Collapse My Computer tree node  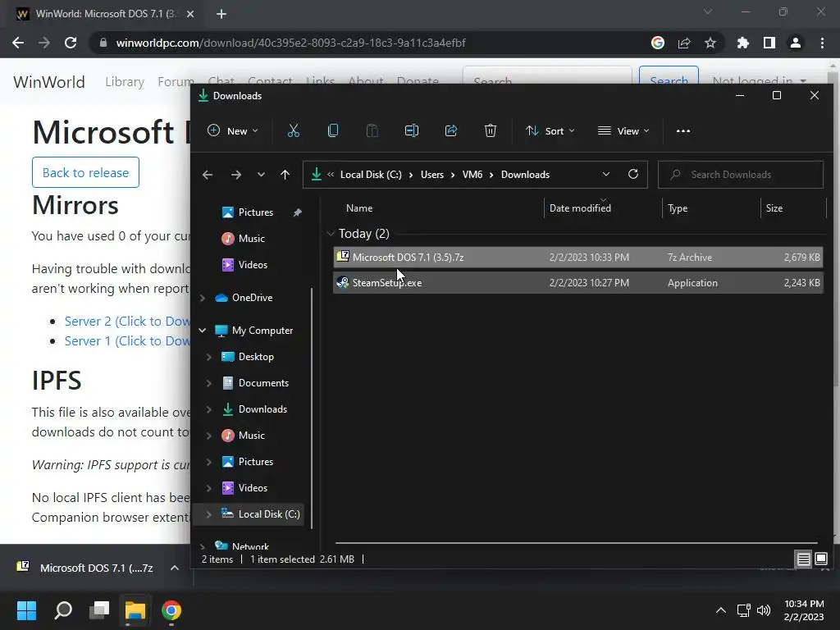tap(203, 331)
